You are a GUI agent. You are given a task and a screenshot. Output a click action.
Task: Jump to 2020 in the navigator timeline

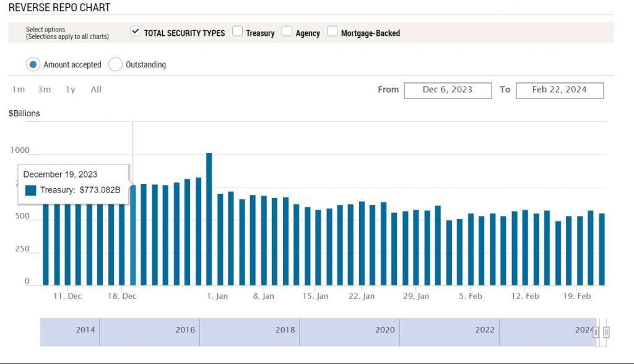[384, 331]
